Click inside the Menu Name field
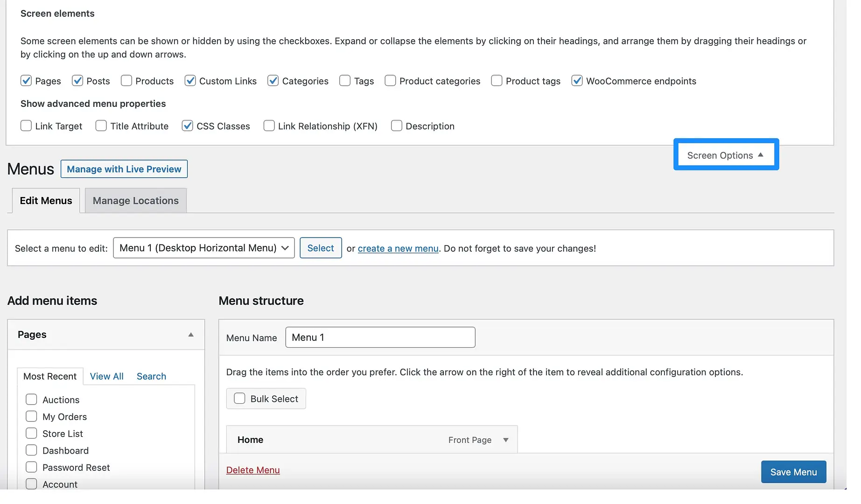Image resolution: width=861 pixels, height=504 pixels. [x=380, y=337]
